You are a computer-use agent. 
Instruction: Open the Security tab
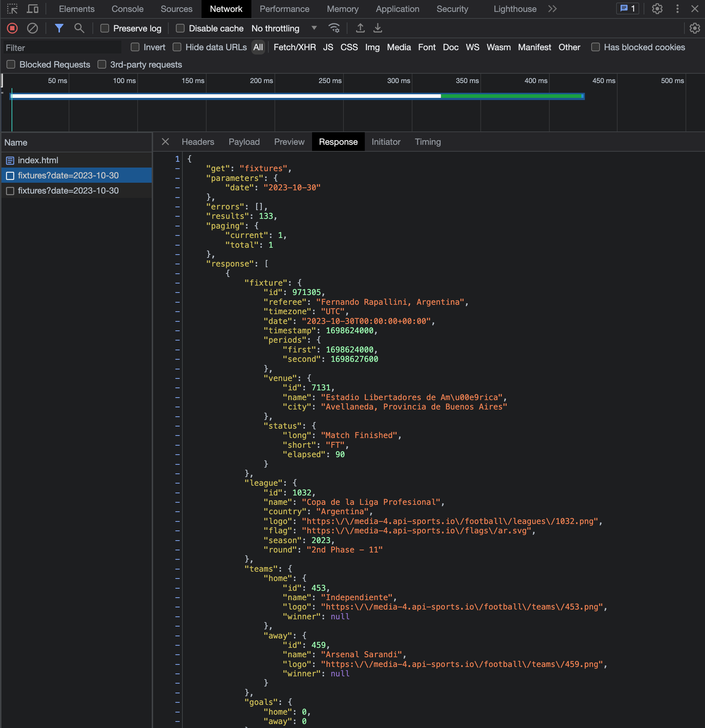point(452,9)
